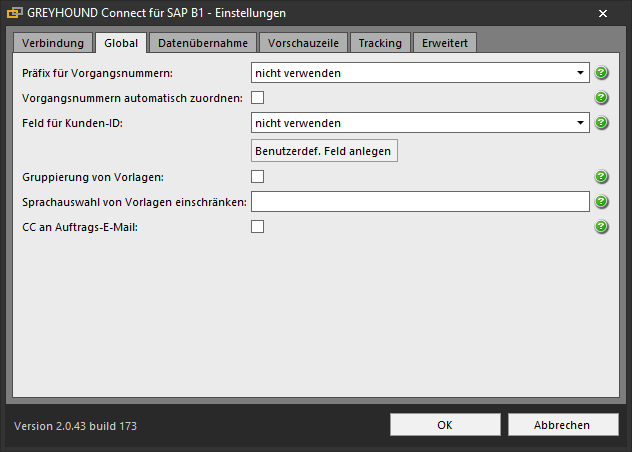Click the GREYHOUND app icon in title bar
632x452 pixels.
click(x=15, y=13)
